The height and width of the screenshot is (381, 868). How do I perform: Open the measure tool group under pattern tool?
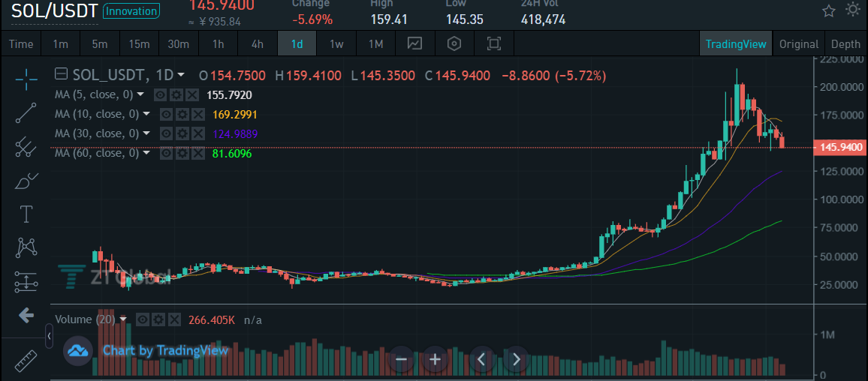tap(26, 281)
